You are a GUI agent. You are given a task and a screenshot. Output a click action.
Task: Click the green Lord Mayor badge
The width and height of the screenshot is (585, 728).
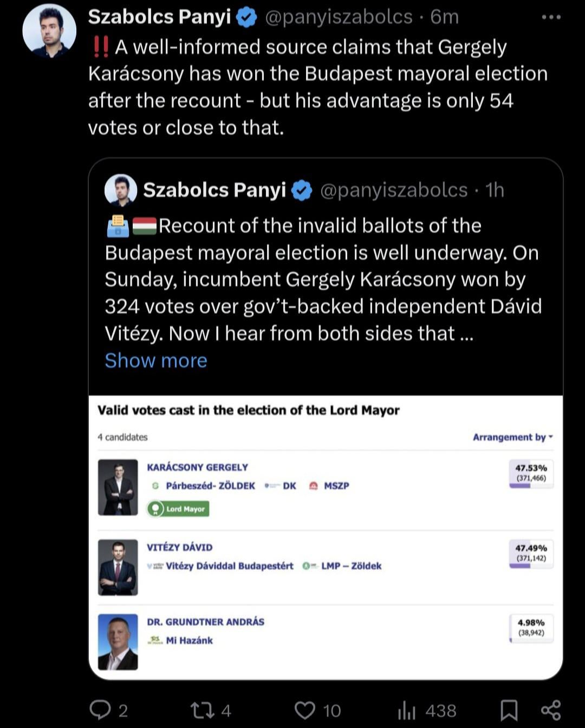click(x=178, y=509)
